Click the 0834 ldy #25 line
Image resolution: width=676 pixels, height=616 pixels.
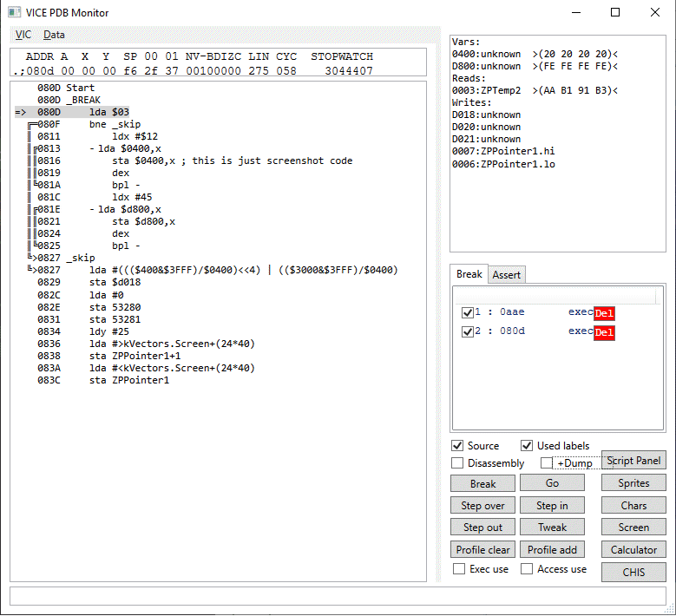pos(82,331)
